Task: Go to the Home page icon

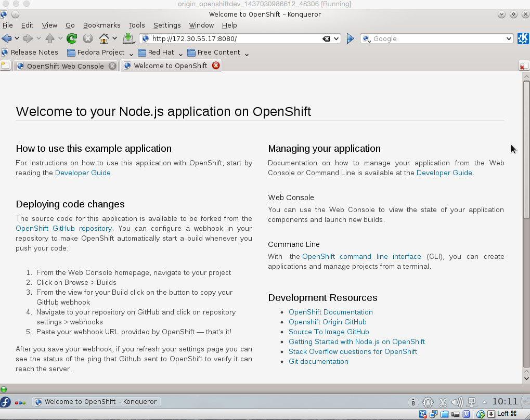Action: point(104,38)
